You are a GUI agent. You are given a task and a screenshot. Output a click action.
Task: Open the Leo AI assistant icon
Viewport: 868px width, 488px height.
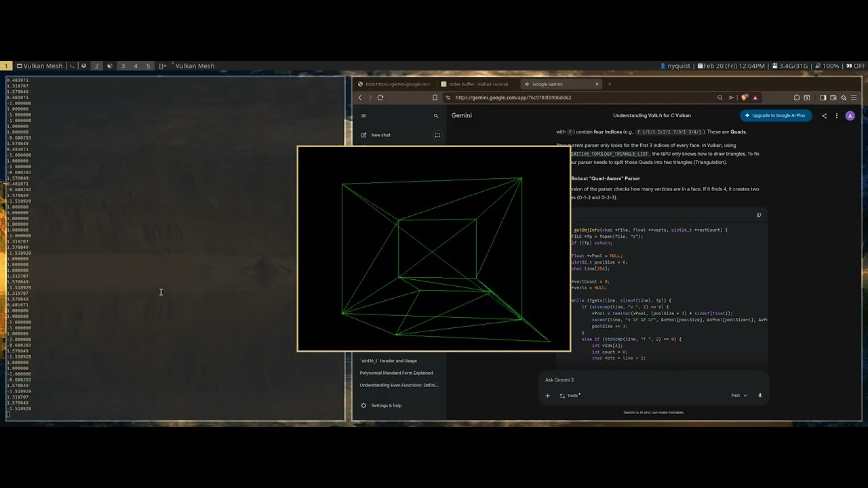843,98
